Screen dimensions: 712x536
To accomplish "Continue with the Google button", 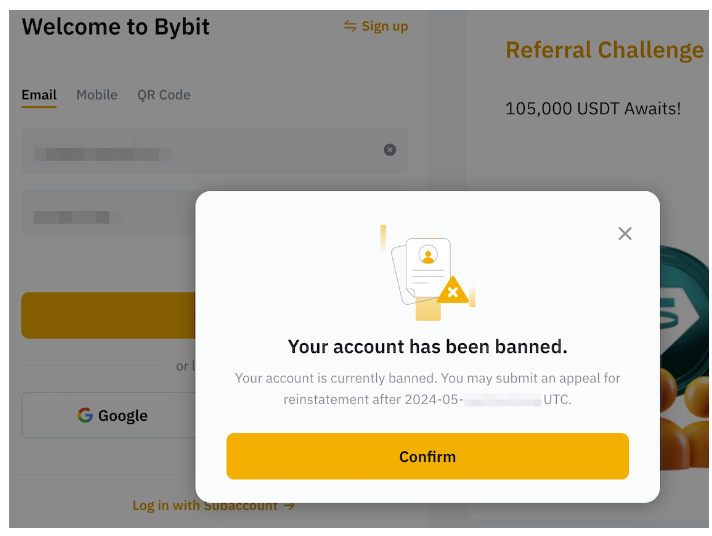I will pos(110,415).
